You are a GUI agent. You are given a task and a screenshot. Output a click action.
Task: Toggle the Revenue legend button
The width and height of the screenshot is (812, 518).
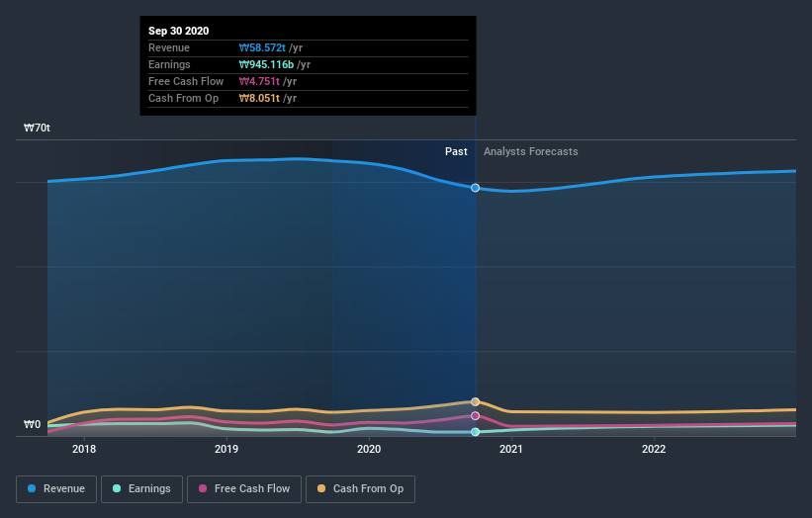click(56, 489)
